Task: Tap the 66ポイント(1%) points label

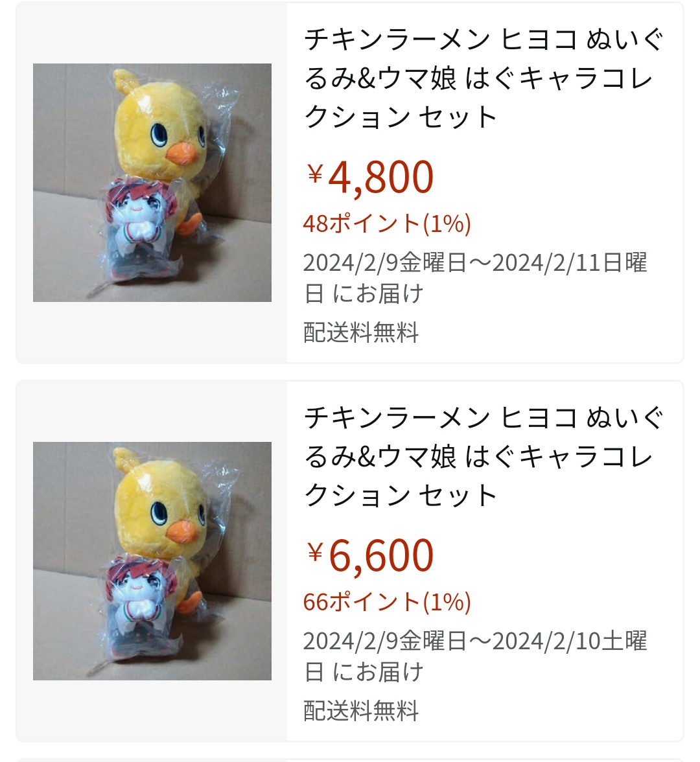Action: click(x=387, y=602)
